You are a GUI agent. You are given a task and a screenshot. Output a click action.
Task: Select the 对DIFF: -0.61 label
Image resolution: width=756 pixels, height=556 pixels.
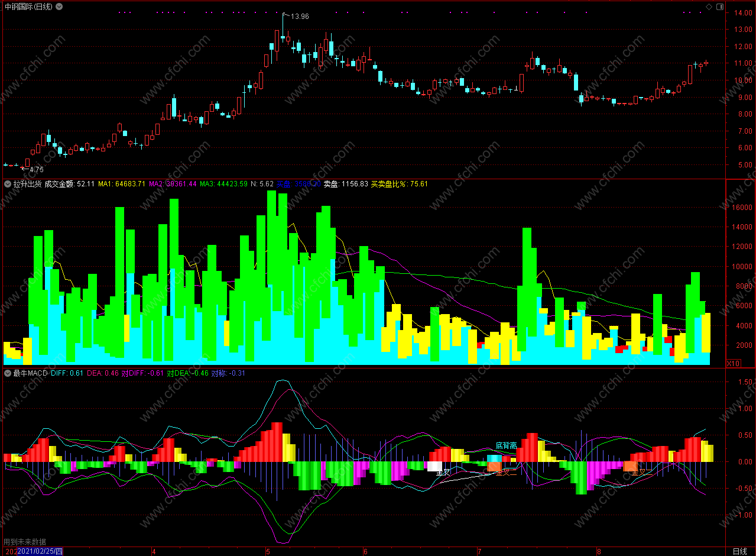(x=142, y=373)
